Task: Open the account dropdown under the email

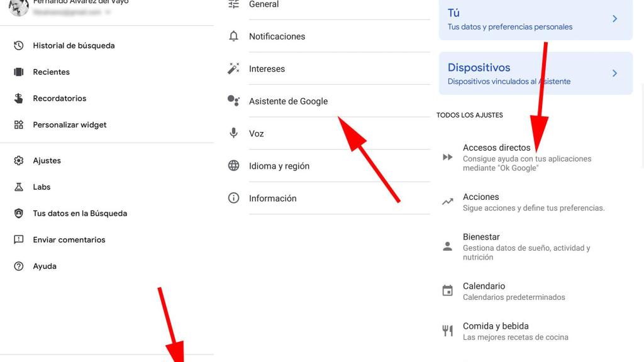Action: [x=108, y=12]
